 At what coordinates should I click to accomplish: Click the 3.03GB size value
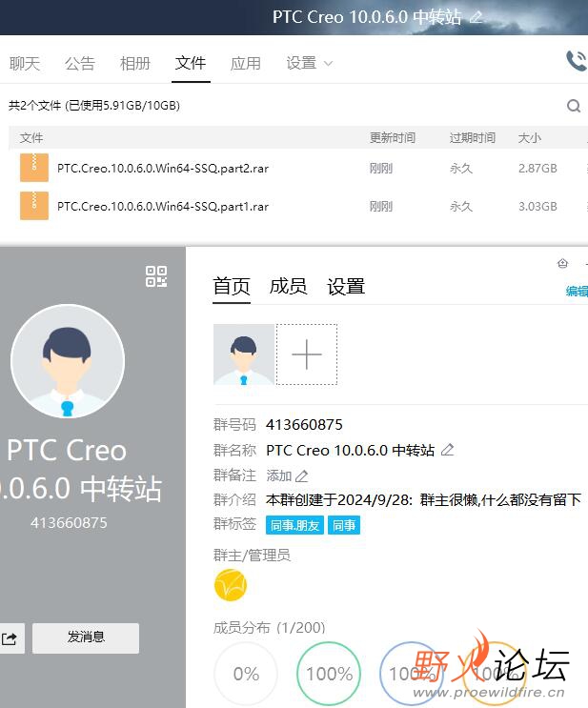pyautogui.click(x=537, y=207)
